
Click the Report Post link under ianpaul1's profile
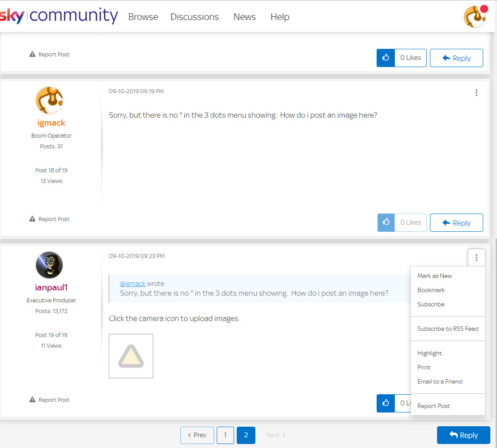coord(49,400)
